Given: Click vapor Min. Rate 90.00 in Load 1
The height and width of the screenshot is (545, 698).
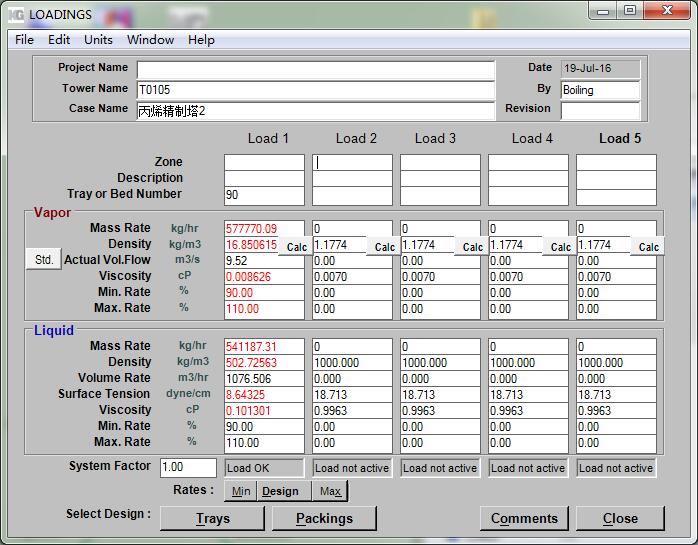Looking at the screenshot, I should click(x=264, y=293).
